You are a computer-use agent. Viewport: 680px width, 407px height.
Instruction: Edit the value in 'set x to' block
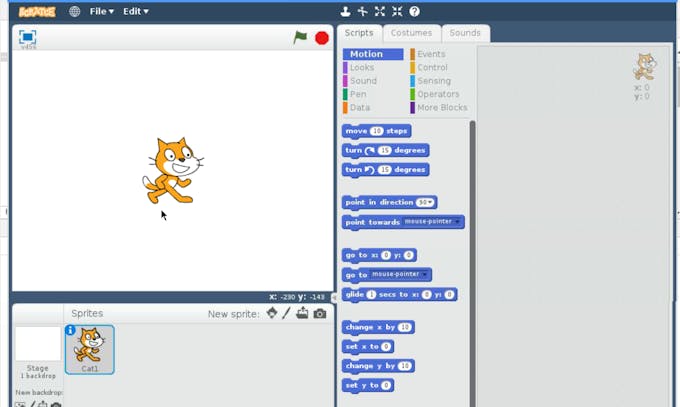click(386, 347)
